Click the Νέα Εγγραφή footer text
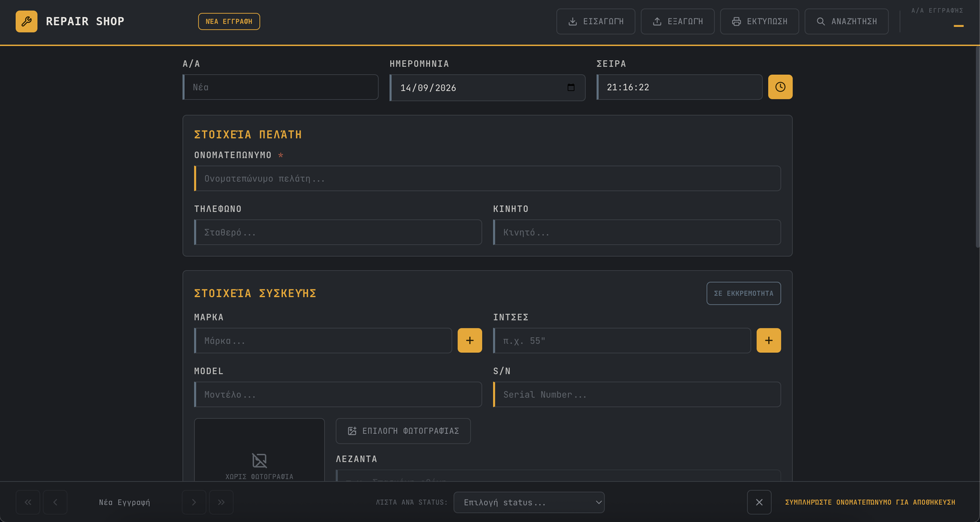 [124, 502]
